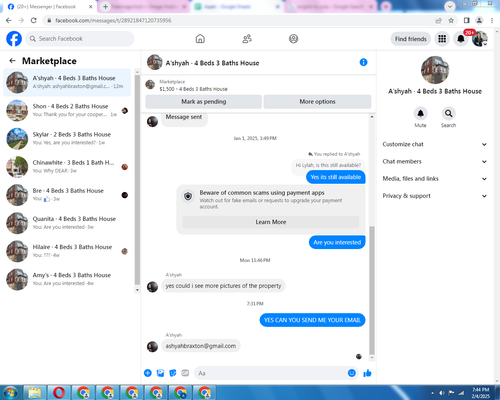Open the Opera browser from the taskbar
This screenshot has height=400, width=500.
click(x=59, y=393)
